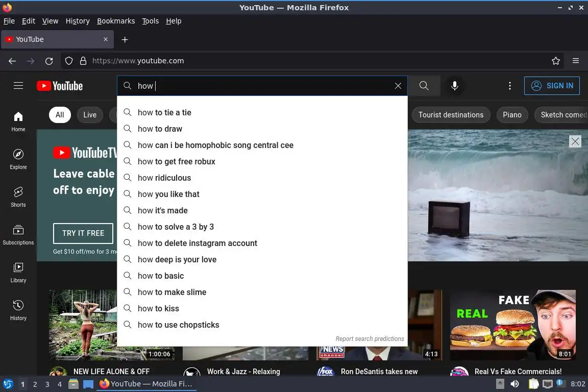The width and height of the screenshot is (588, 392).
Task: Close the YouTube tab
Action: [106, 39]
